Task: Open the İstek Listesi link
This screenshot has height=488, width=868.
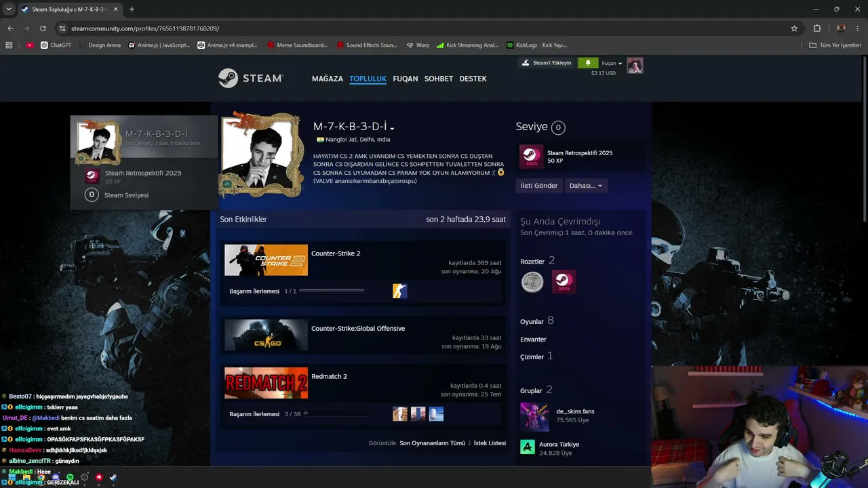Action: (490, 443)
